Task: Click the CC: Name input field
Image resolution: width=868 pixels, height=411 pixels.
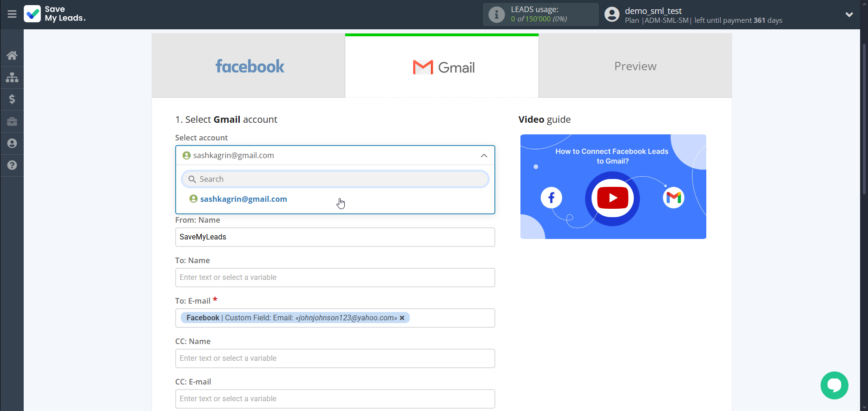Action: click(x=335, y=358)
